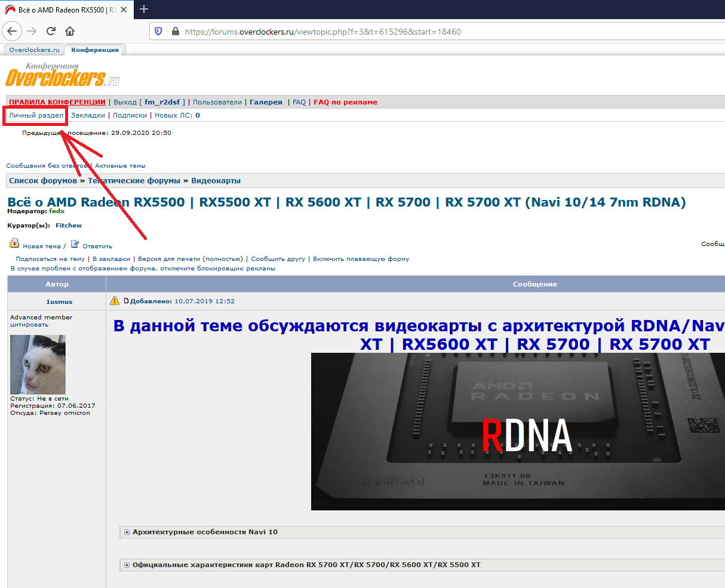Open Версия для печати link
This screenshot has width=725, height=588.
tap(169, 259)
